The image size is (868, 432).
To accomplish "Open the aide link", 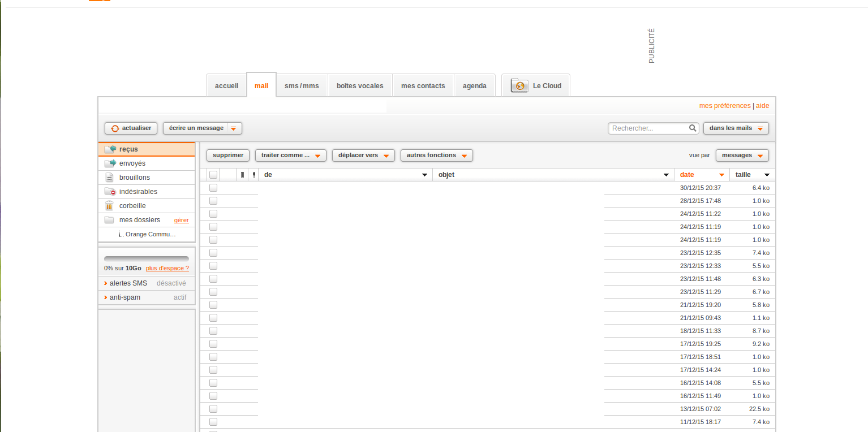I will [763, 106].
